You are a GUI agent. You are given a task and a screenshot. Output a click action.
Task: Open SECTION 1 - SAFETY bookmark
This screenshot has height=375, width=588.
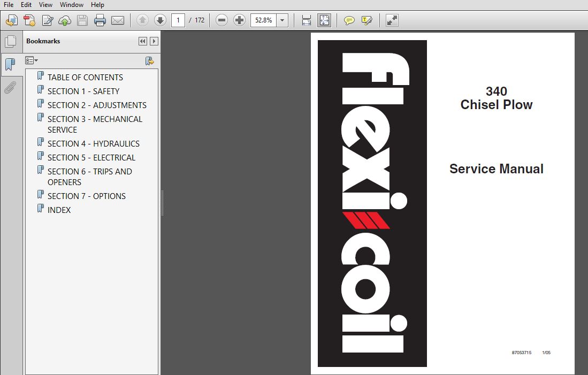click(x=83, y=91)
